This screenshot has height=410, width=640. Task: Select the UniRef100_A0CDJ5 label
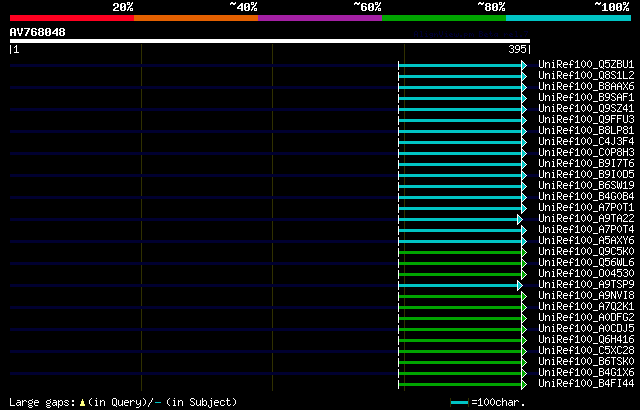(586, 329)
